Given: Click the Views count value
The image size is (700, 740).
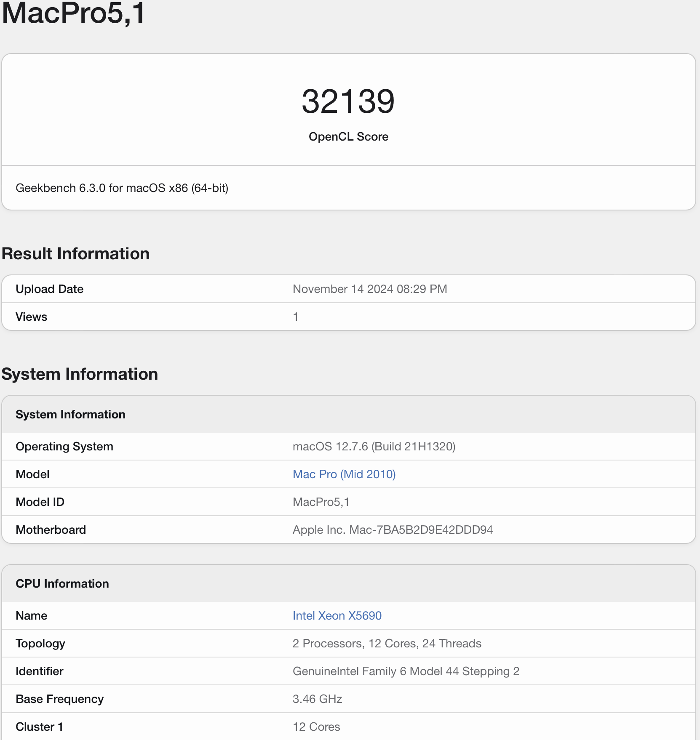Looking at the screenshot, I should pos(296,317).
